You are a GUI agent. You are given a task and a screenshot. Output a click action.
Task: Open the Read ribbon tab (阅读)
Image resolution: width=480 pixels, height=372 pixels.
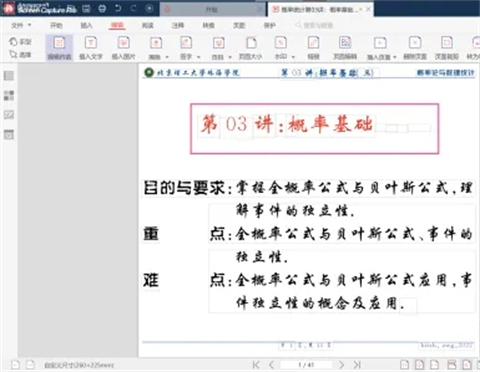coord(147,25)
